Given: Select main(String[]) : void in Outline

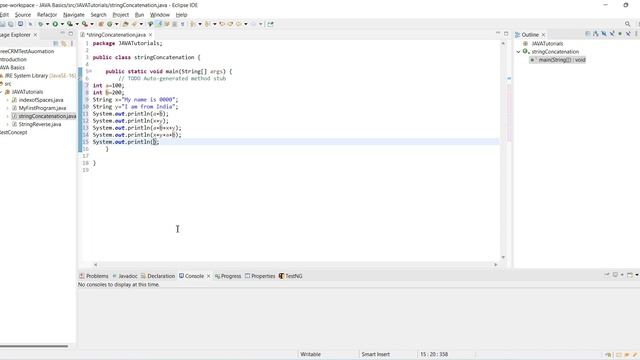Looking at the screenshot, I should click(558, 60).
